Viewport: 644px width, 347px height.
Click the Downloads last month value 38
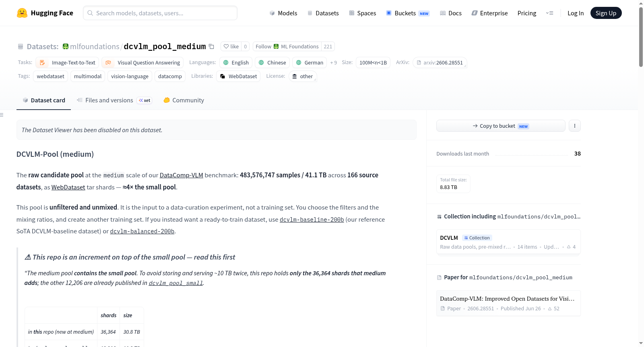pyautogui.click(x=578, y=154)
